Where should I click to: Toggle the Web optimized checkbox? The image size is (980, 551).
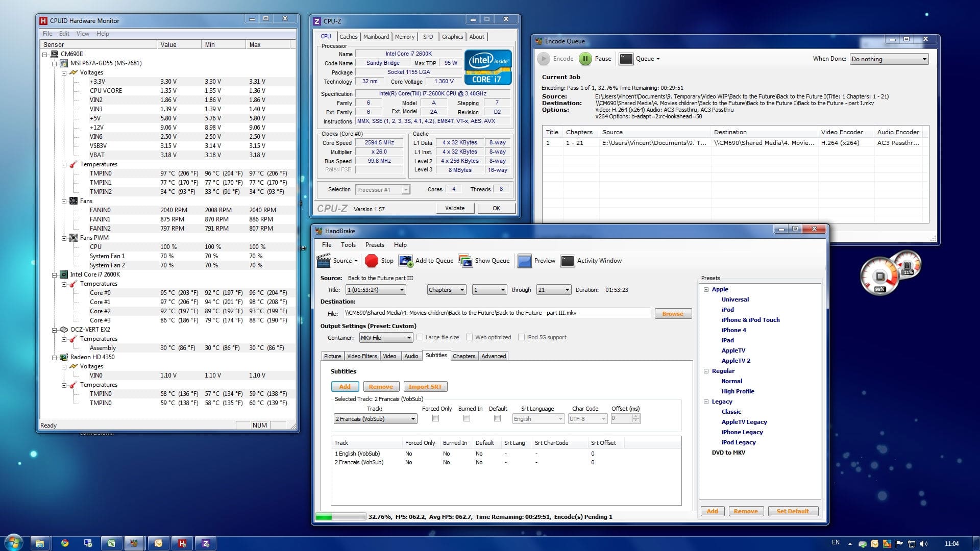470,337
